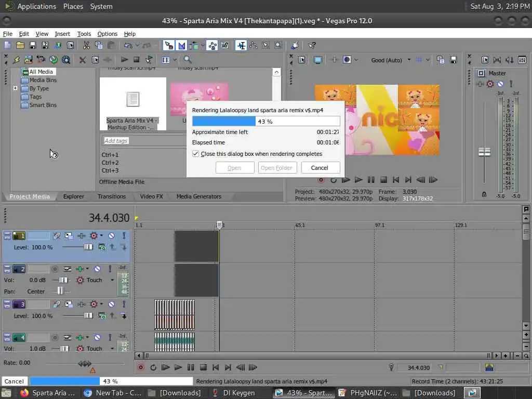Open the Undo history dropdown arrow

[x=137, y=45]
